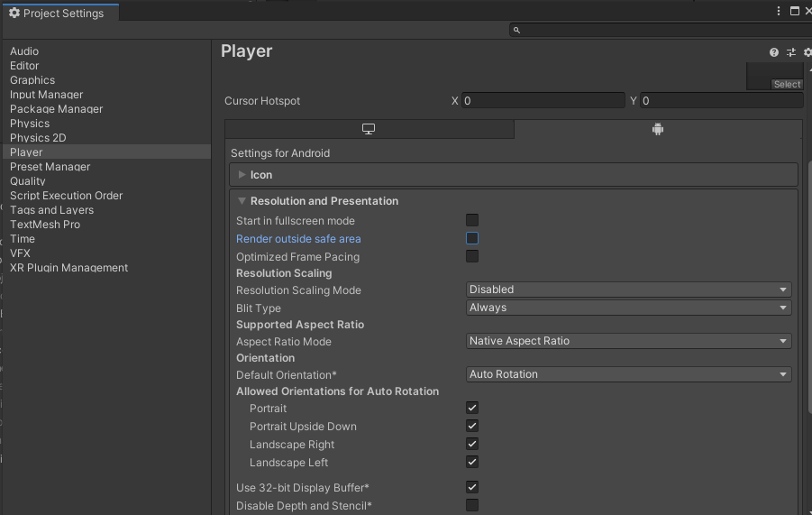812x515 pixels.
Task: Collapse Resolution and Presentation section
Action: point(513,201)
